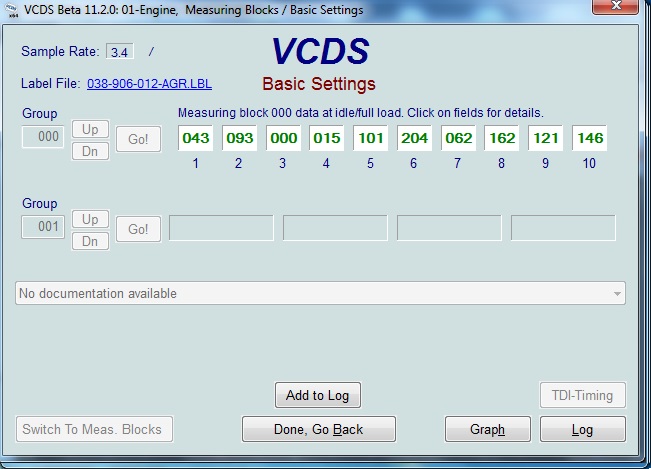This screenshot has height=469, width=651.
Task: Click Go! button for Group 000
Action: pos(138,139)
